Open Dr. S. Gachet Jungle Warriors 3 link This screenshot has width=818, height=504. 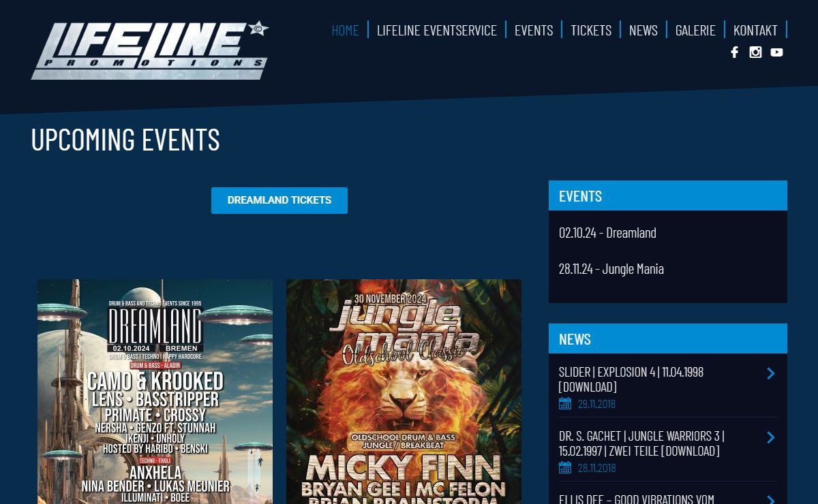[x=641, y=443]
